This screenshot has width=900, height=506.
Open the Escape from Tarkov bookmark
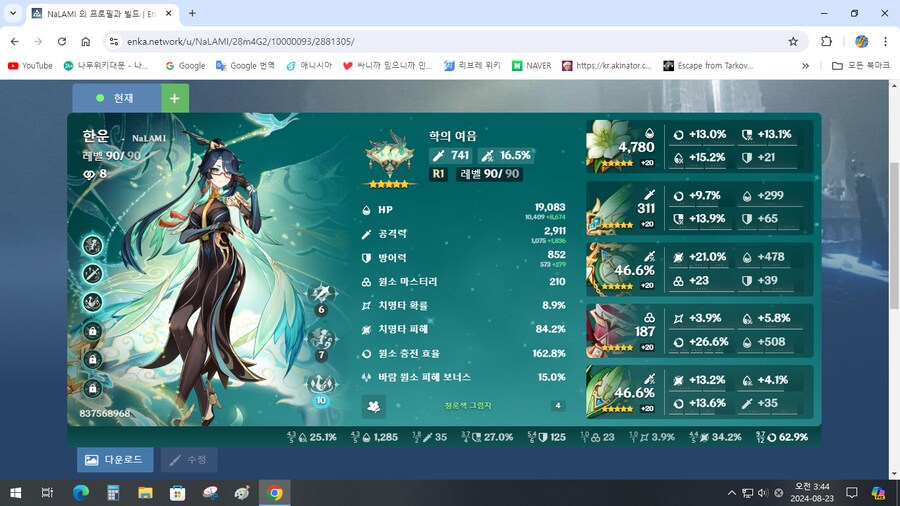click(x=708, y=66)
